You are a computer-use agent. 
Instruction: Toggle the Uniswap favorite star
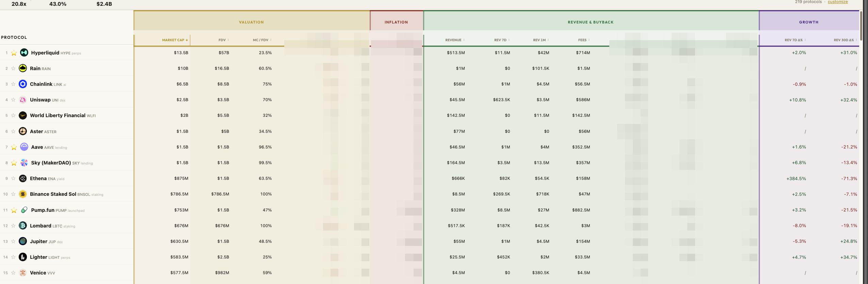point(13,100)
